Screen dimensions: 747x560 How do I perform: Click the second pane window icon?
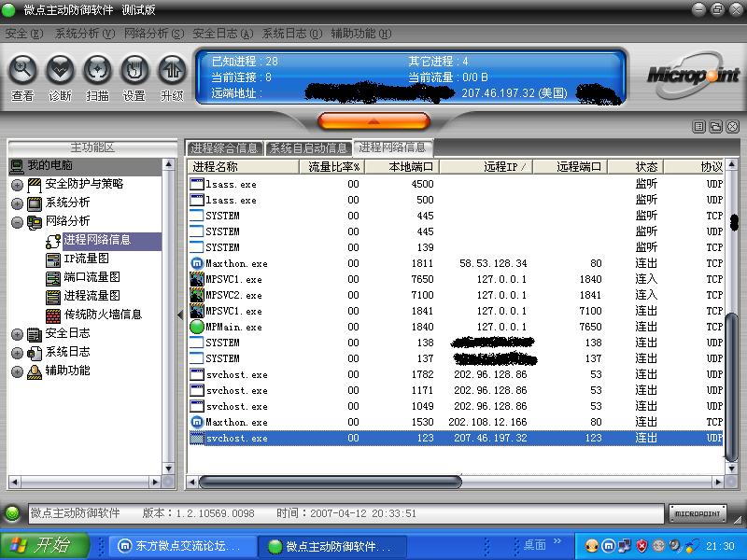tap(715, 126)
